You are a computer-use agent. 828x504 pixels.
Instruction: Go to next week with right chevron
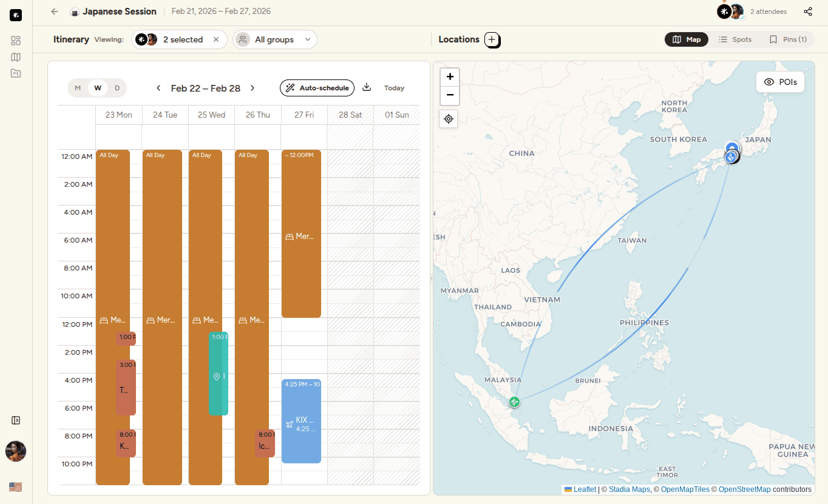(253, 88)
